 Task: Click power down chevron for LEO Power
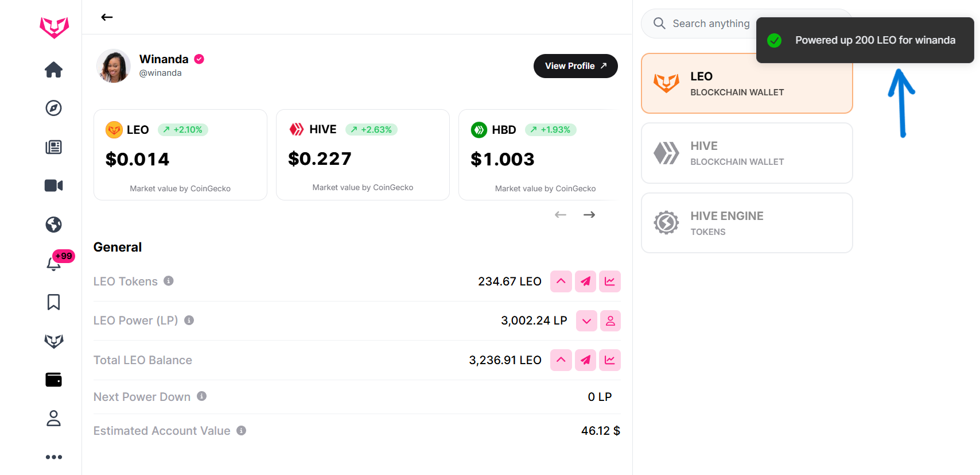586,321
